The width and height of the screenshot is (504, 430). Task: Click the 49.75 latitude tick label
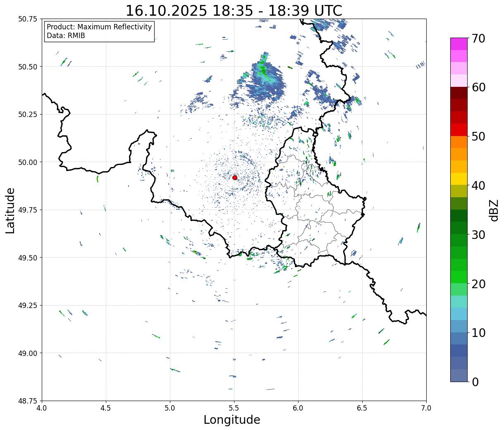pos(28,210)
